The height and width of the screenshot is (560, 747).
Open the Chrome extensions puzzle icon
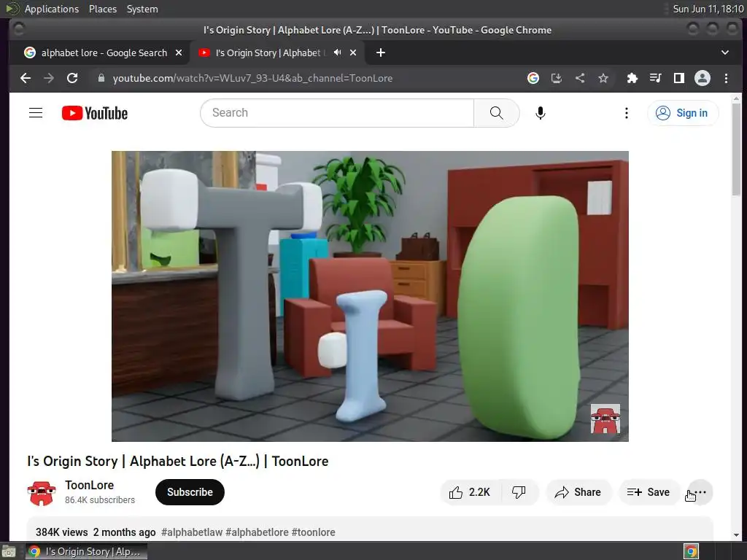click(x=632, y=78)
